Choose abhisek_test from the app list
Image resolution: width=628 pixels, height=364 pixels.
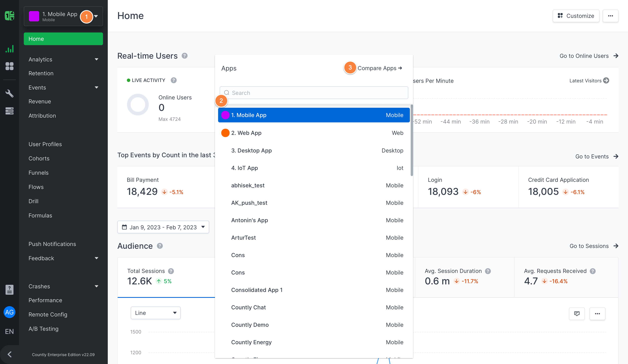tap(314, 185)
